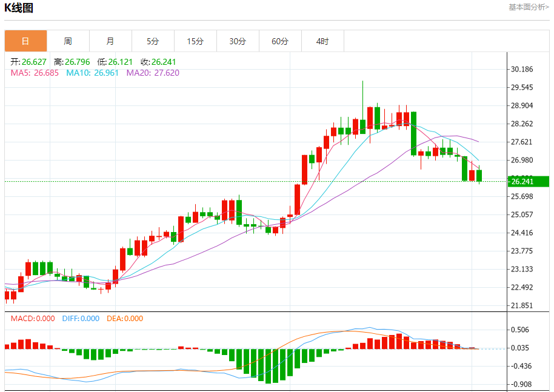Click the 收:26.241 closing price readout
Viewport: 554px width, 392px height.
tap(158, 62)
